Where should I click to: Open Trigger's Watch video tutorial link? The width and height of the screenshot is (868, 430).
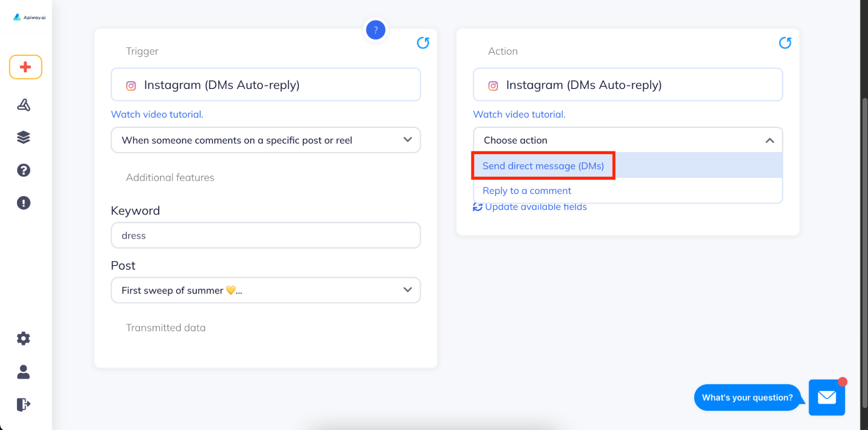click(x=157, y=115)
